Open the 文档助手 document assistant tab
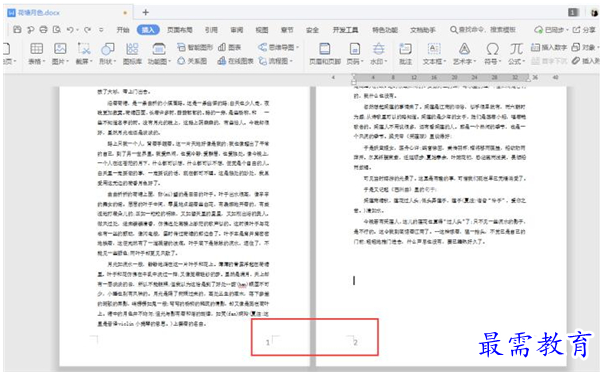 tap(422, 30)
